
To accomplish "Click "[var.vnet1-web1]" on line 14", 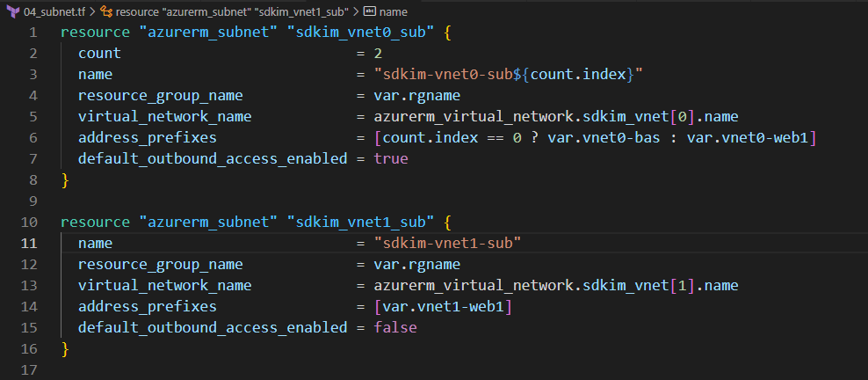I will point(443,306).
